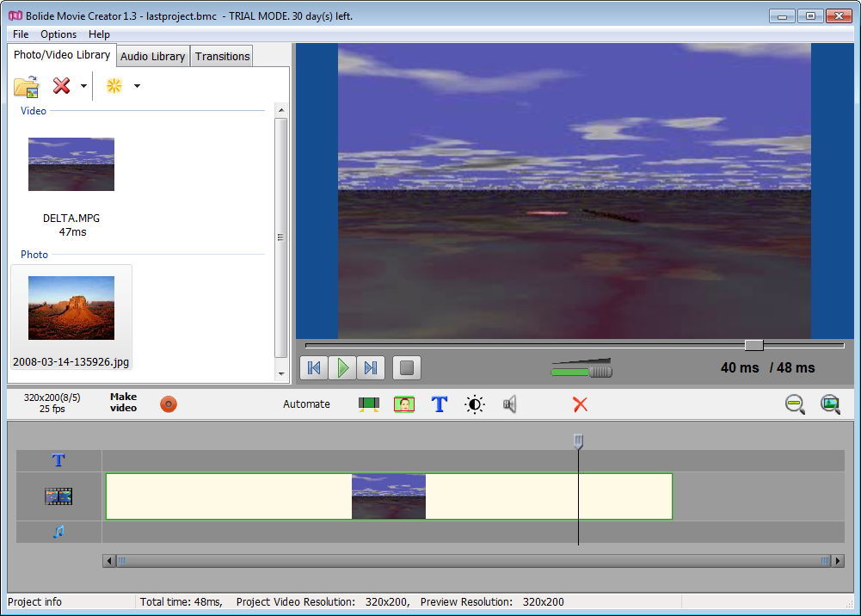Click the split clip film strip icon
This screenshot has height=616, width=861.
click(x=369, y=404)
